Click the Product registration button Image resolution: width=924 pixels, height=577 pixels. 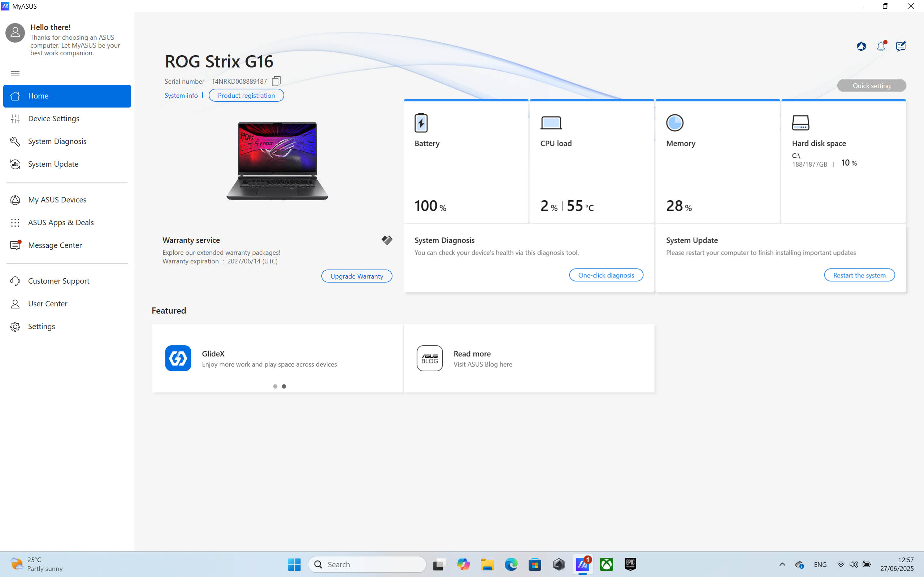pyautogui.click(x=246, y=95)
